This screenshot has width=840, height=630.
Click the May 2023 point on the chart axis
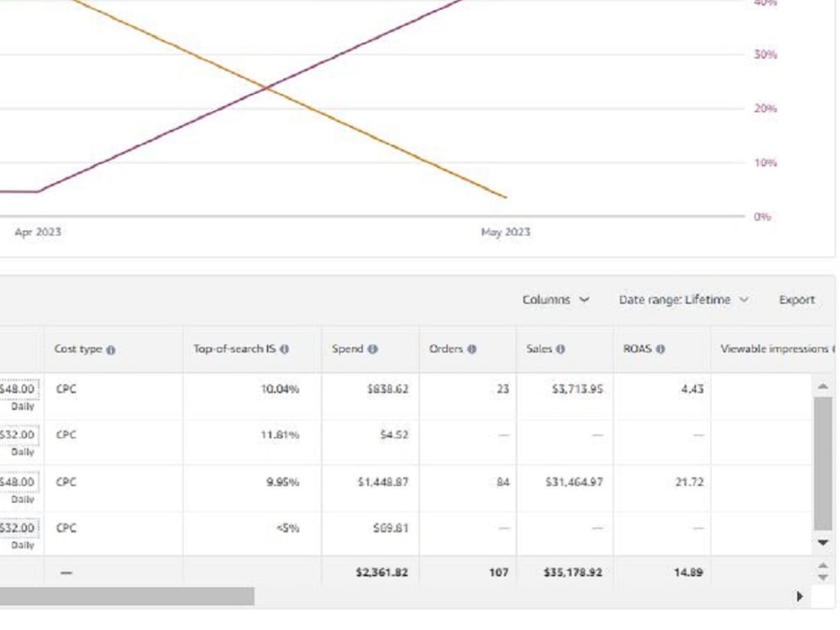pyautogui.click(x=505, y=232)
